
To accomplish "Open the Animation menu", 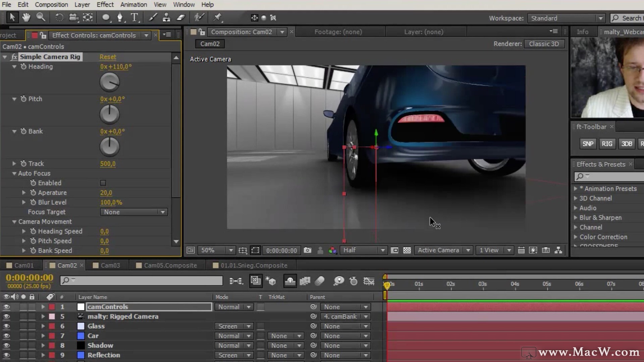I will [133, 5].
